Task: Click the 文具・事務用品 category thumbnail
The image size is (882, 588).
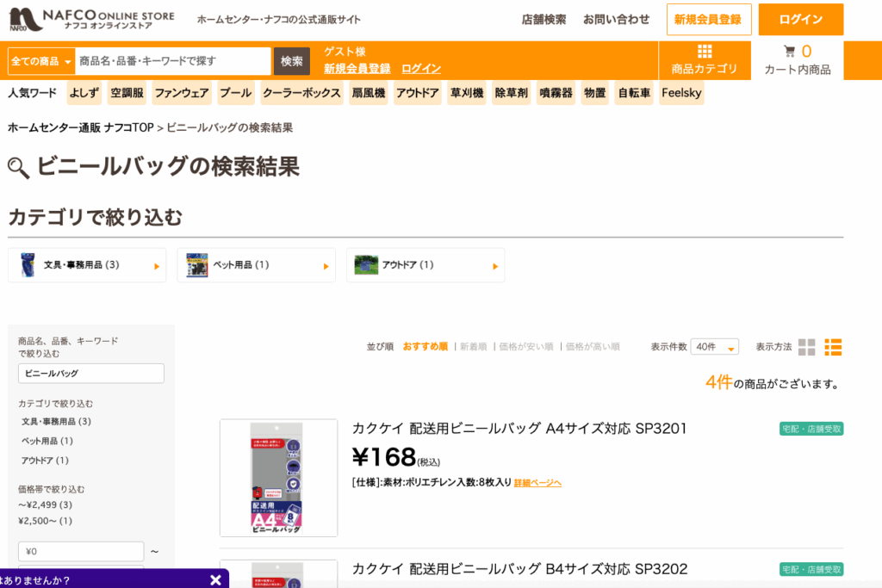Action: click(27, 265)
